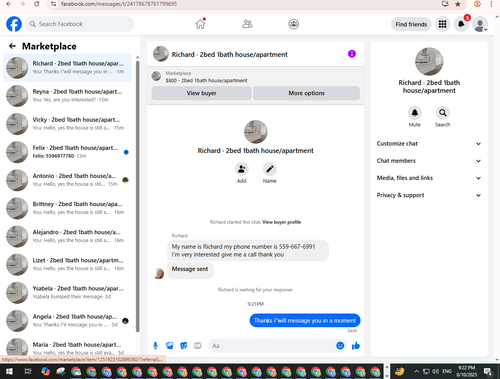Open Task View on the taskbar
The height and width of the screenshot is (379, 500).
click(28, 371)
